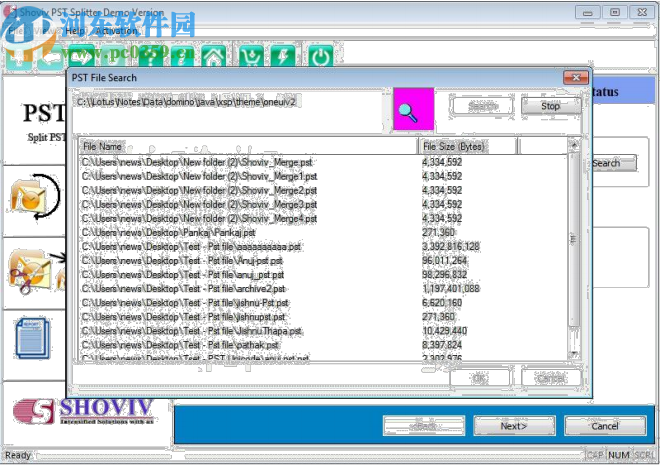Click the lightning bolt activation icon
This screenshot has height=475, width=661.
click(282, 56)
